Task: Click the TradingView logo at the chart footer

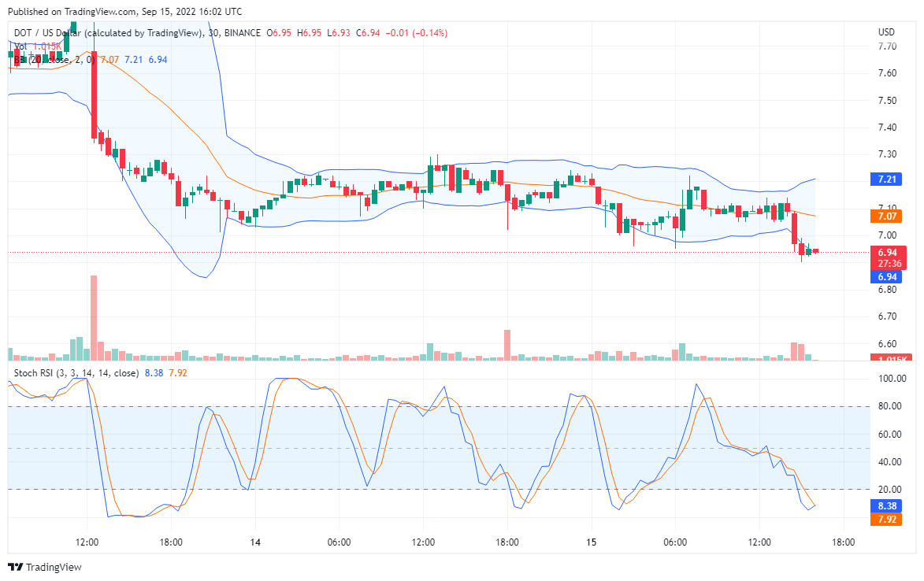Action: tap(45, 567)
